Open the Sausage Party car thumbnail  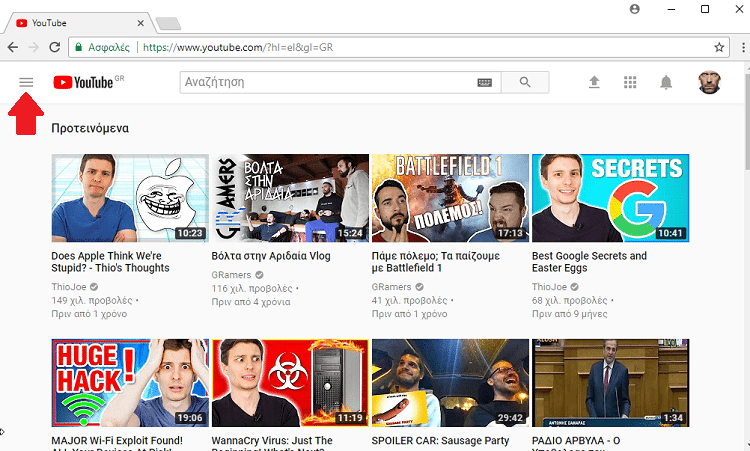[451, 383]
